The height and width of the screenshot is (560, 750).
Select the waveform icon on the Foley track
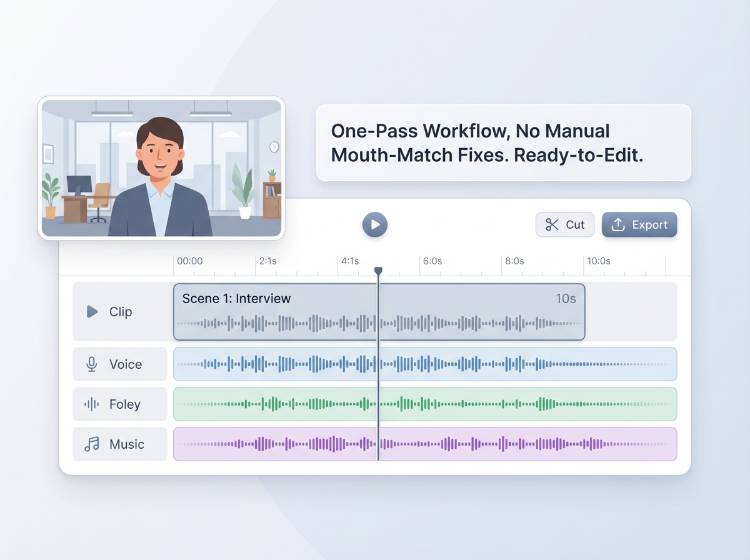pos(91,404)
